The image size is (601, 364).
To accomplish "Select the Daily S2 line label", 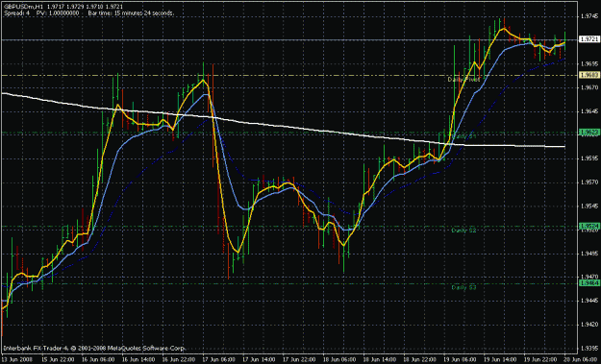I will [x=463, y=231].
